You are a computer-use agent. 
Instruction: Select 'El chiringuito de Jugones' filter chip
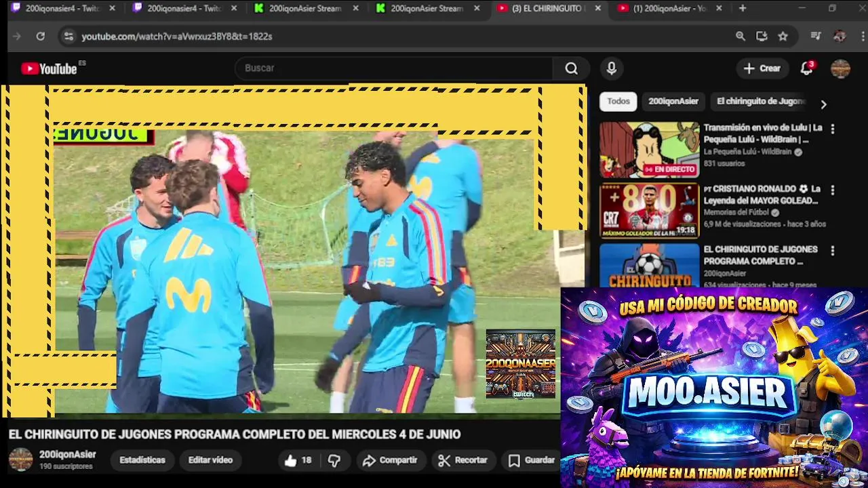point(760,101)
